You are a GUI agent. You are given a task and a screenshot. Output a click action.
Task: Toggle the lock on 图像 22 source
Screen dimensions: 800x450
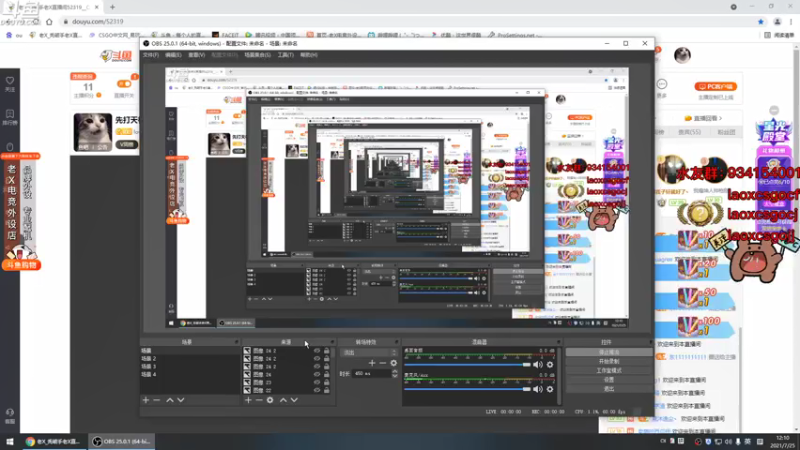pos(327,390)
